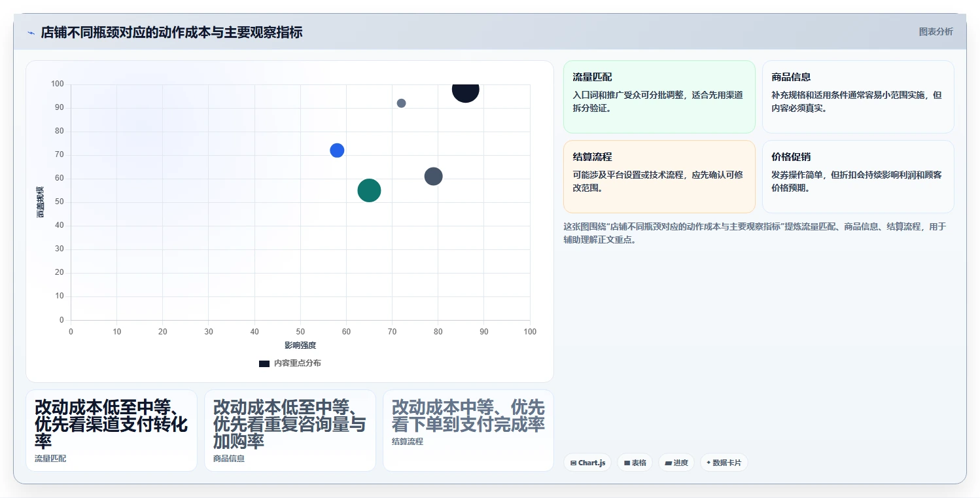Open the 价格促销 info card

(858, 177)
